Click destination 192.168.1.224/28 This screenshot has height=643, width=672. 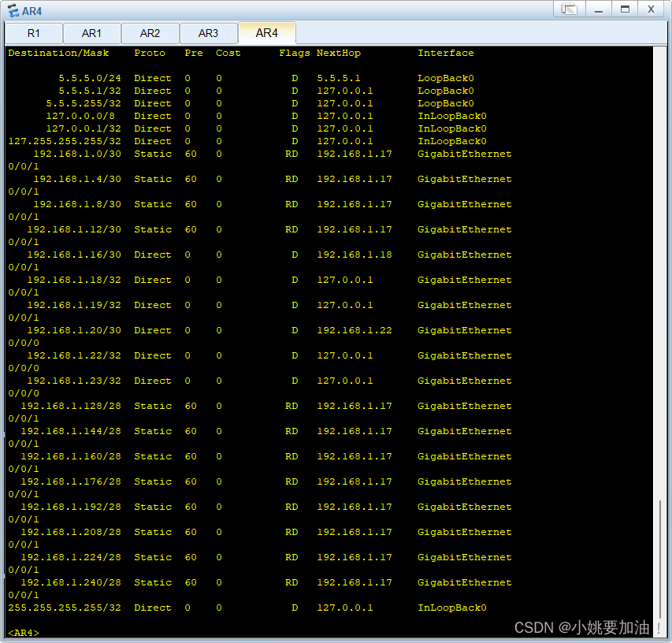[71, 557]
